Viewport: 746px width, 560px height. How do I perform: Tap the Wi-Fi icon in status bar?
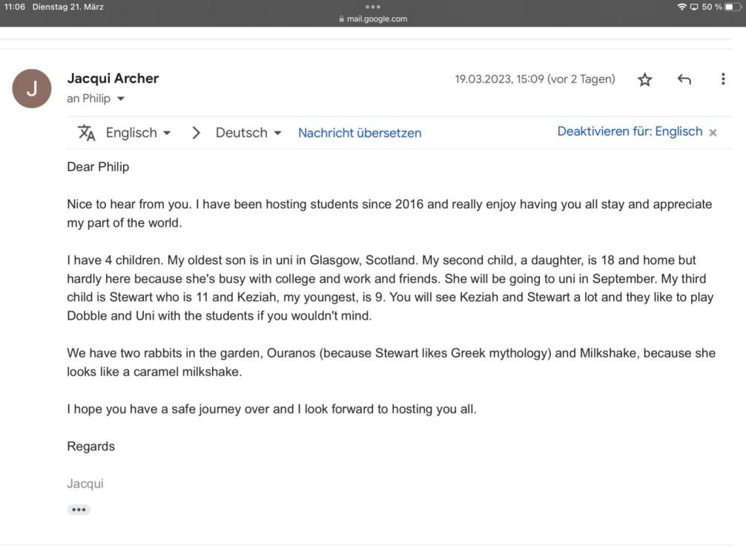tap(681, 7)
